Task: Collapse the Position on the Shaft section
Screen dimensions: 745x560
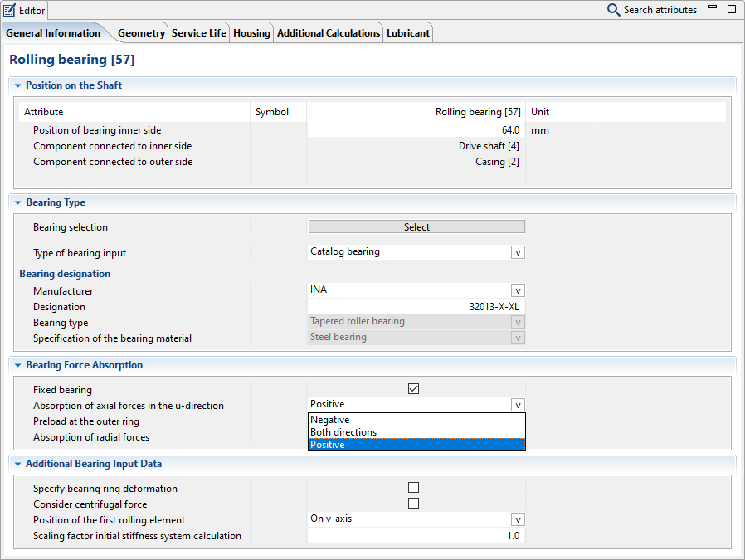Action: [17, 85]
